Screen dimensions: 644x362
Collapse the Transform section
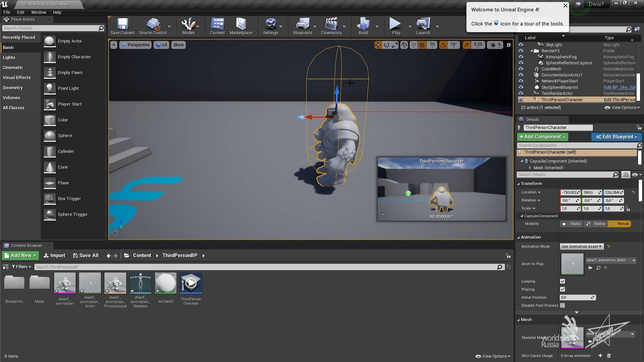pyautogui.click(x=519, y=184)
